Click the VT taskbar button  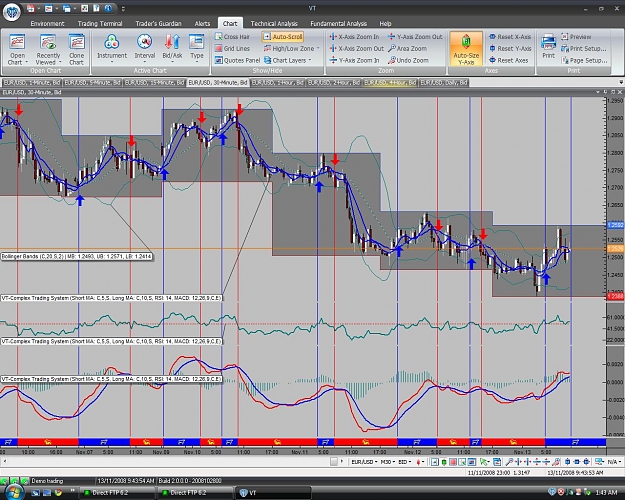[273, 493]
